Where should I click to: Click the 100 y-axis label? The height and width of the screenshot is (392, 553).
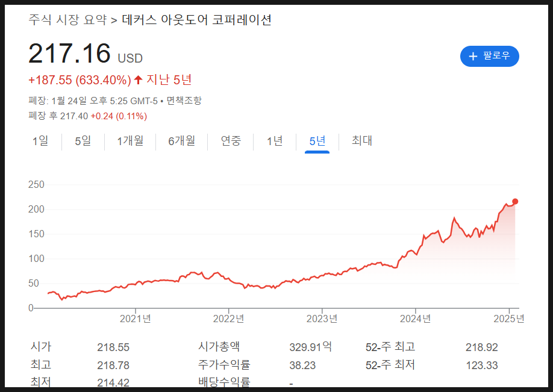(x=36, y=259)
